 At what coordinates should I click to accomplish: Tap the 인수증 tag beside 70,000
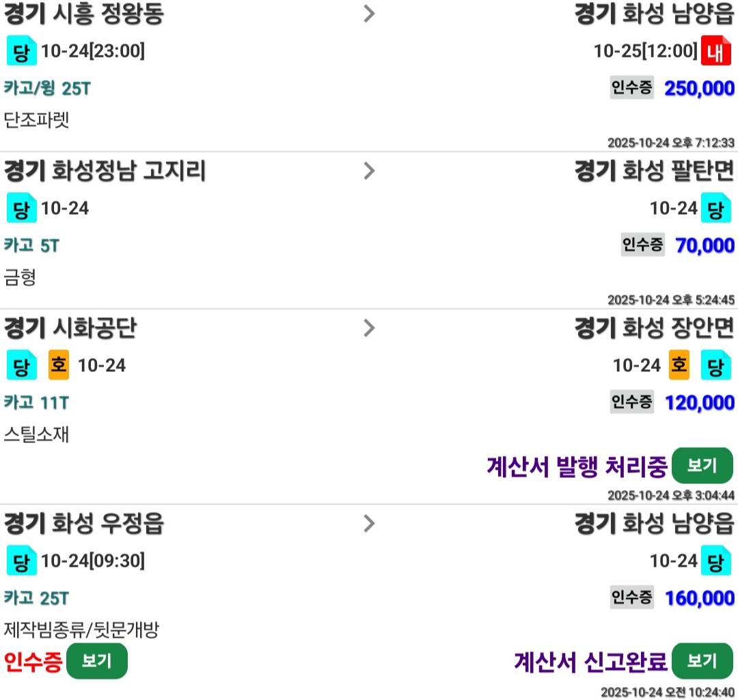click(642, 245)
